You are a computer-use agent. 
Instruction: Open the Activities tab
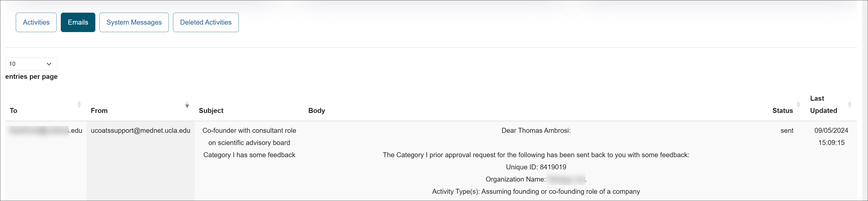(36, 23)
